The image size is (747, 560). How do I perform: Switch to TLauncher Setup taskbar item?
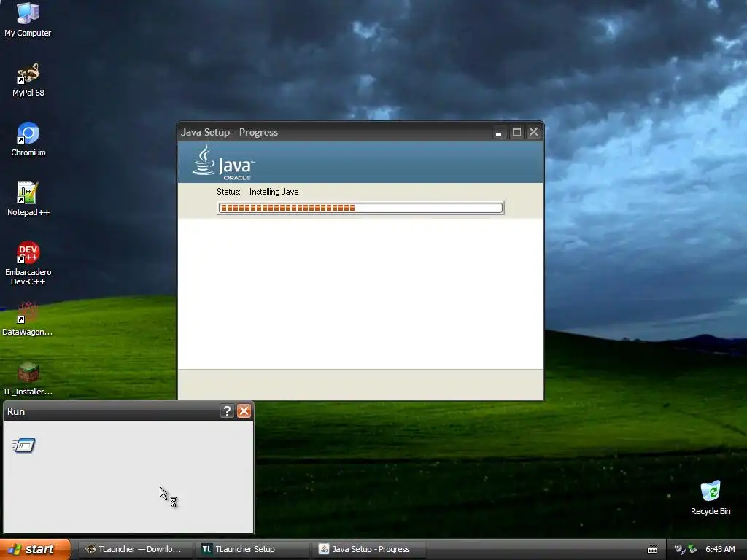pyautogui.click(x=252, y=549)
